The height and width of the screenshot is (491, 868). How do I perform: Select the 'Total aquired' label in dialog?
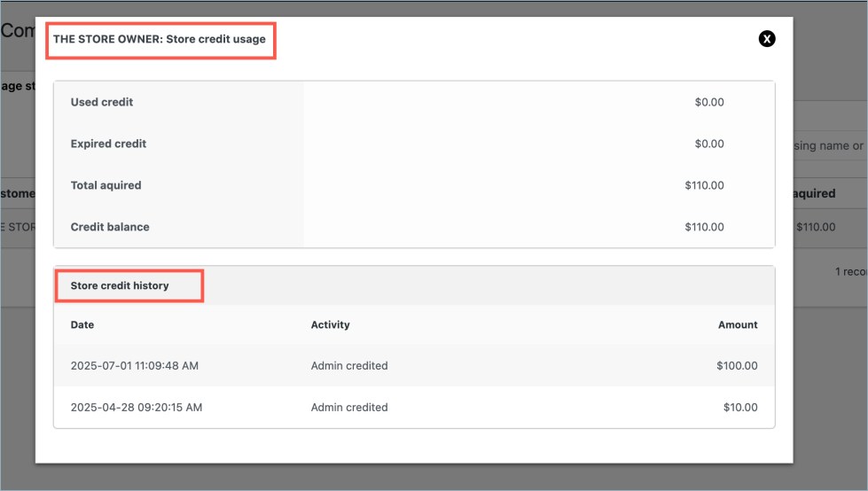tap(106, 185)
